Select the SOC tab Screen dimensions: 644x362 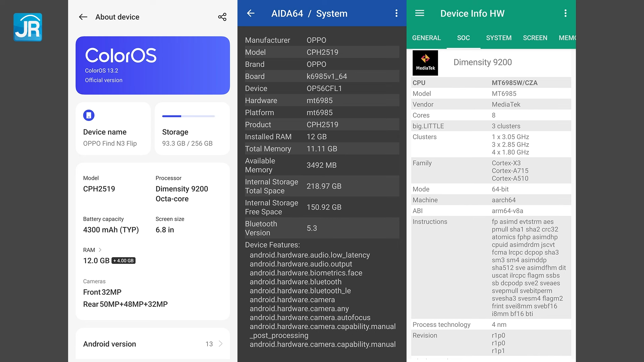[x=463, y=38]
